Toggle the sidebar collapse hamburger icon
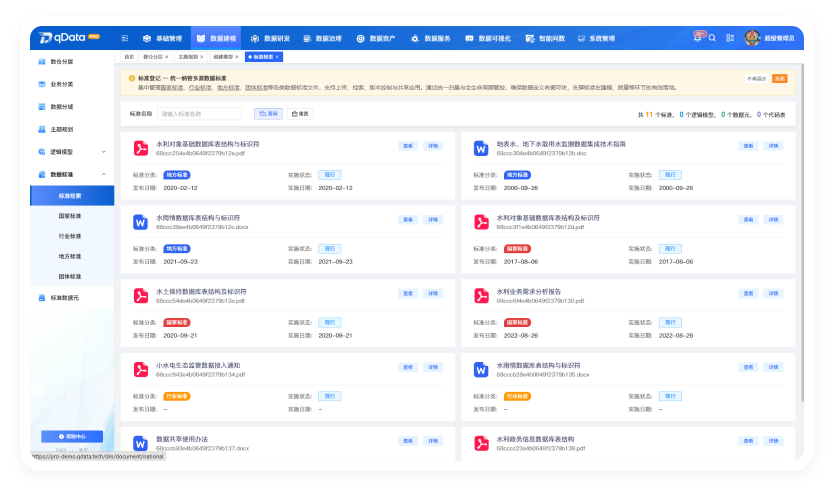The width and height of the screenshot is (834, 495). point(124,38)
